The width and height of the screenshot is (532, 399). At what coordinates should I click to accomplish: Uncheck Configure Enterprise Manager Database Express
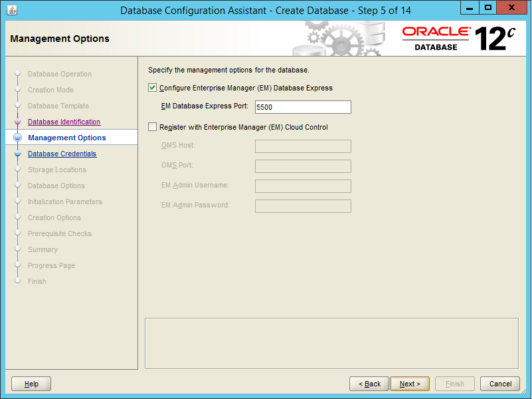click(x=152, y=88)
